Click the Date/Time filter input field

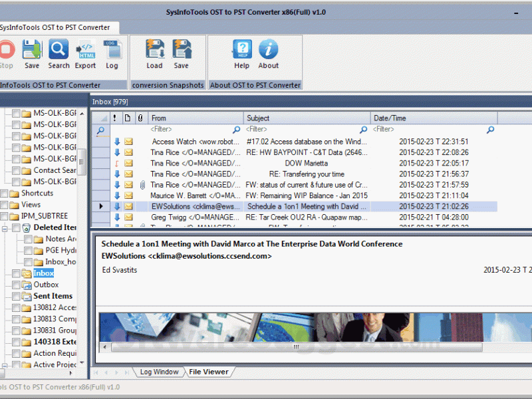429,129
